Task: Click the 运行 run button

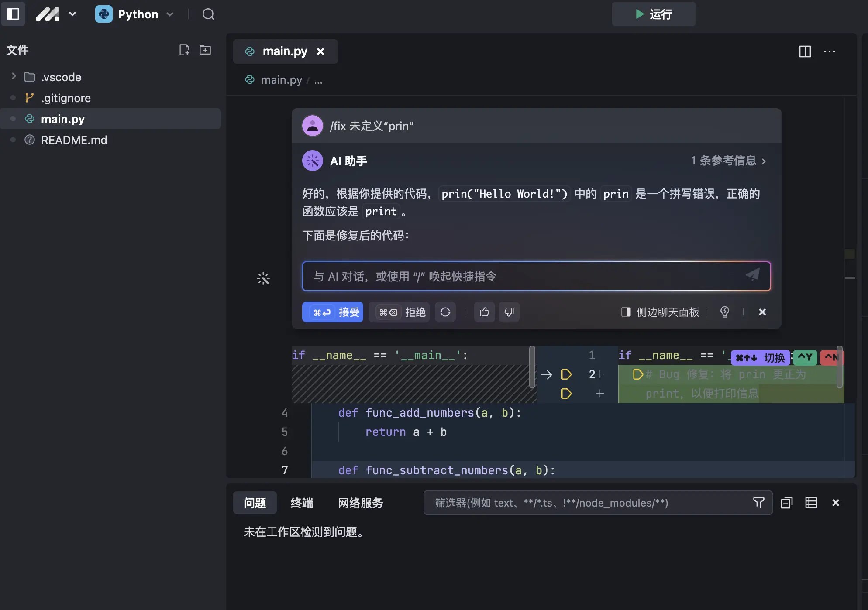Action: (654, 14)
